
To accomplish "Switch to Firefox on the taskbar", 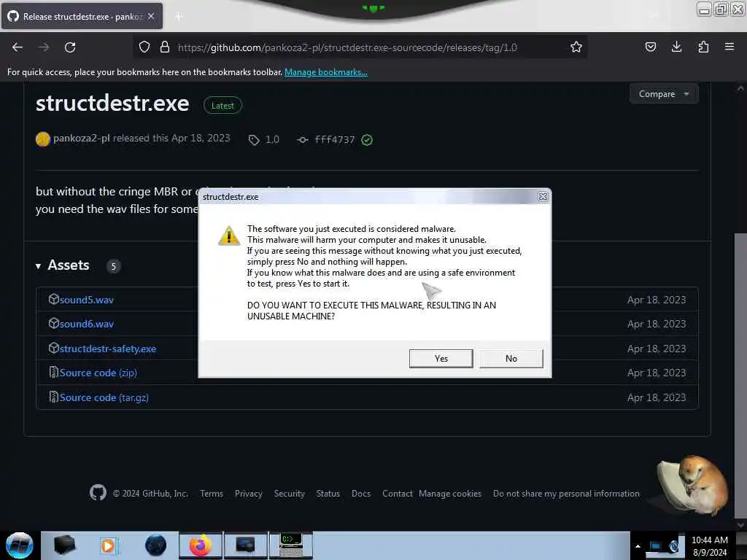I will [x=201, y=545].
